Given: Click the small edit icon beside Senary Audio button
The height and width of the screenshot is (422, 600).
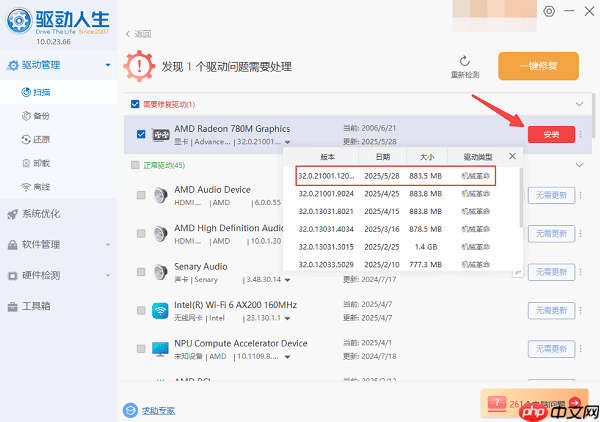Looking at the screenshot, I should pos(518,272).
